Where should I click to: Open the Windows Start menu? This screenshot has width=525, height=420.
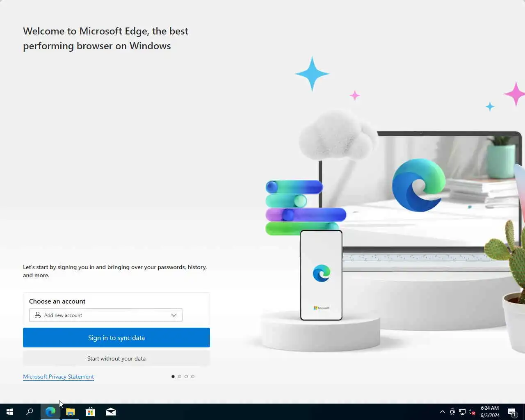click(x=10, y=412)
